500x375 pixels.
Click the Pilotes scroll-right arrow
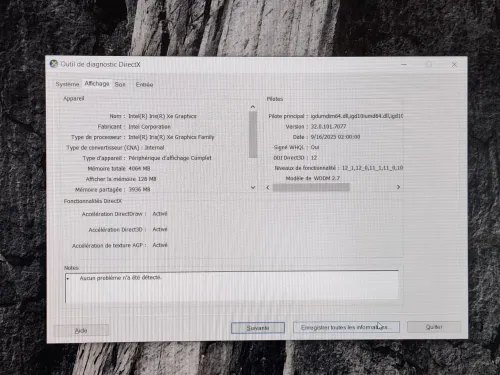point(398,187)
